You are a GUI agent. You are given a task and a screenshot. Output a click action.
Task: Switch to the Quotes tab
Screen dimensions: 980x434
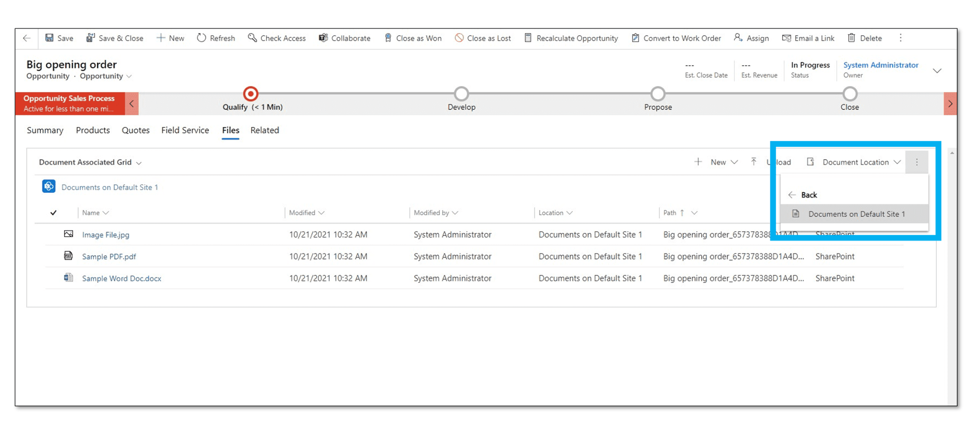click(135, 130)
